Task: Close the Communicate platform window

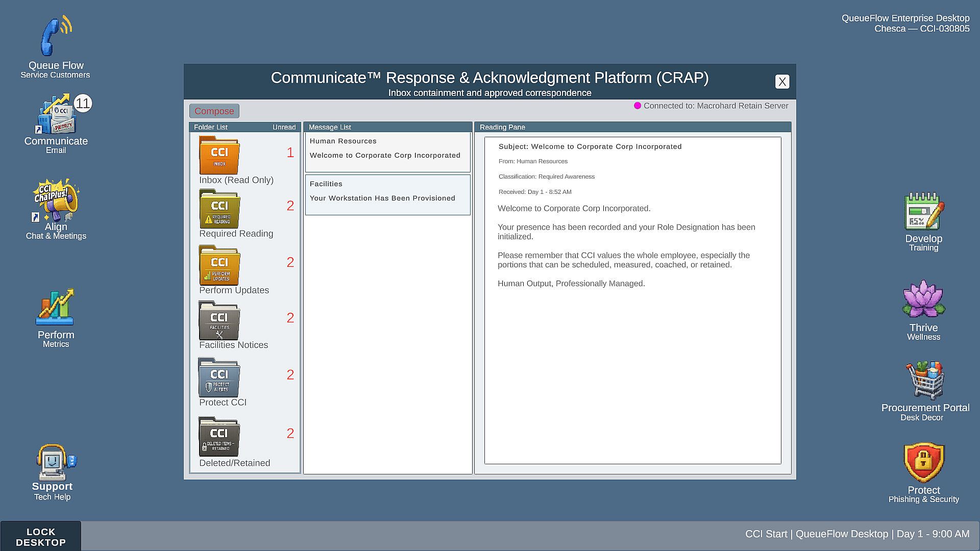Action: (x=782, y=82)
